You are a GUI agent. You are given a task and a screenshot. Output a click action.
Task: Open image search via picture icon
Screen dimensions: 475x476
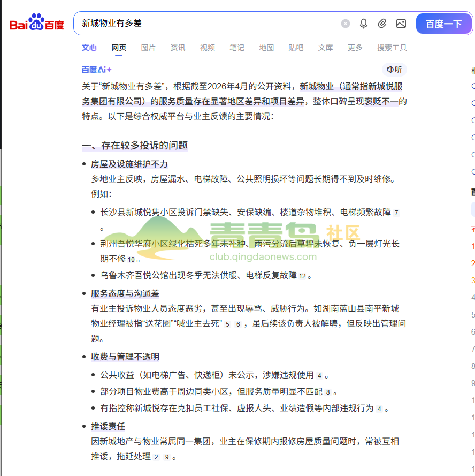point(401,24)
